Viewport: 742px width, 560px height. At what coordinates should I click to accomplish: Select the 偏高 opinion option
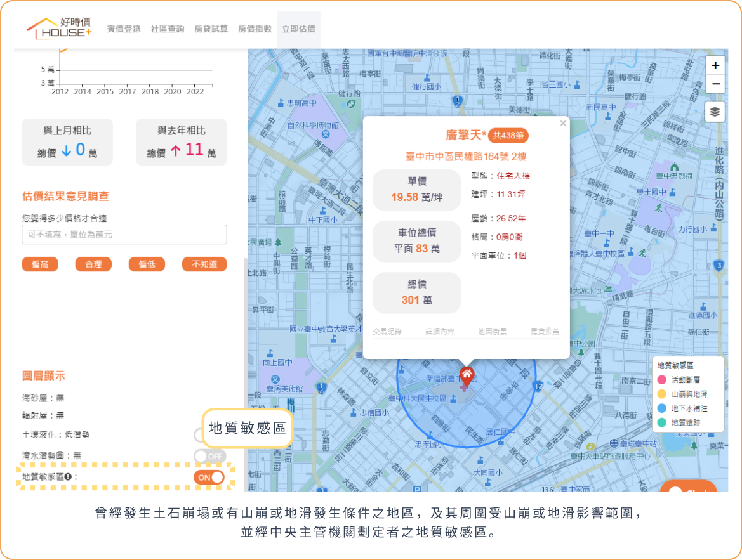[40, 264]
